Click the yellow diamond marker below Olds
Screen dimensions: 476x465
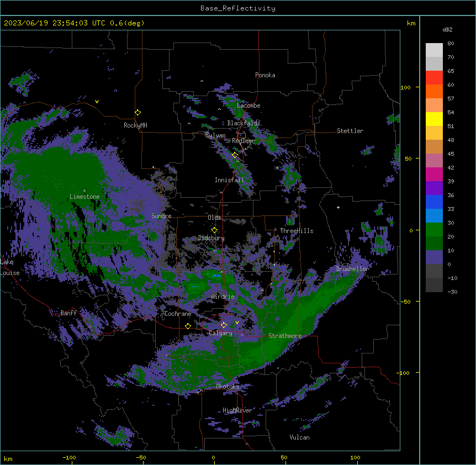(x=214, y=230)
